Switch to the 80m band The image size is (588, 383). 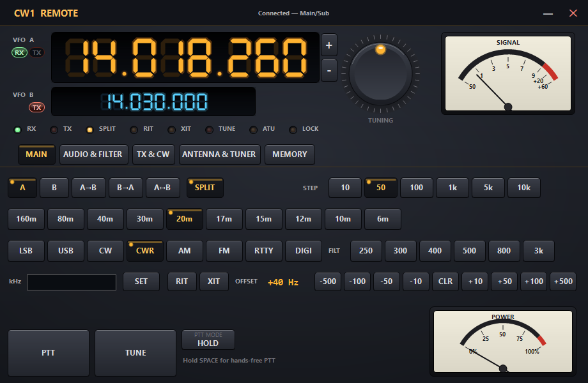(66, 219)
